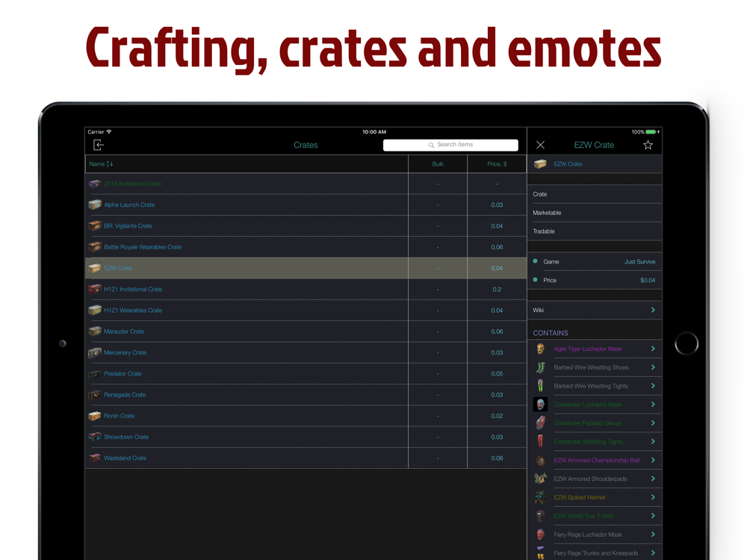Click the Showdown Crate icon
Image resolution: width=747 pixels, height=560 pixels.
coord(95,437)
